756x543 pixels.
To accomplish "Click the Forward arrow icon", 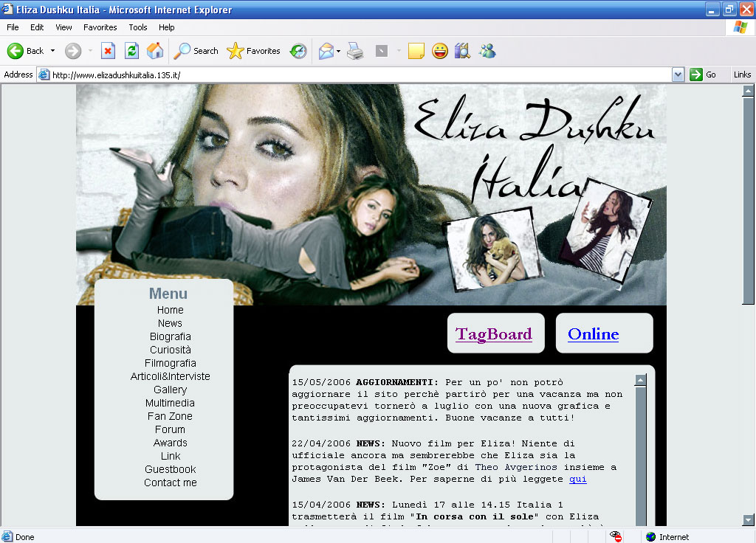I will (x=73, y=51).
